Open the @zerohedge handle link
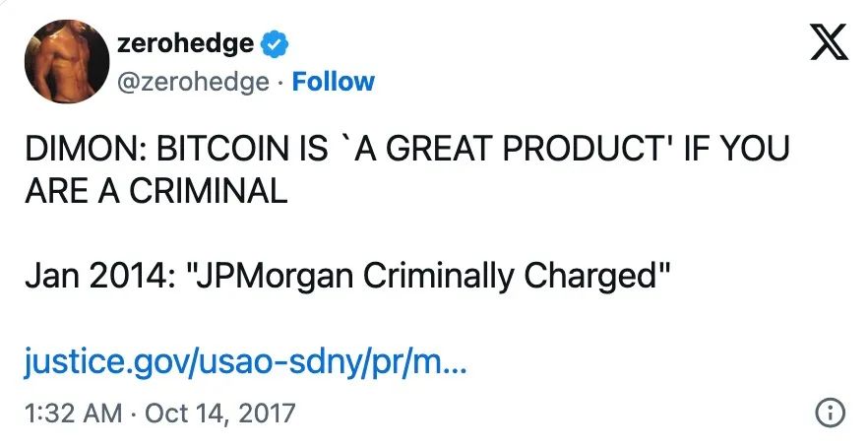The image size is (868, 447). [x=192, y=81]
